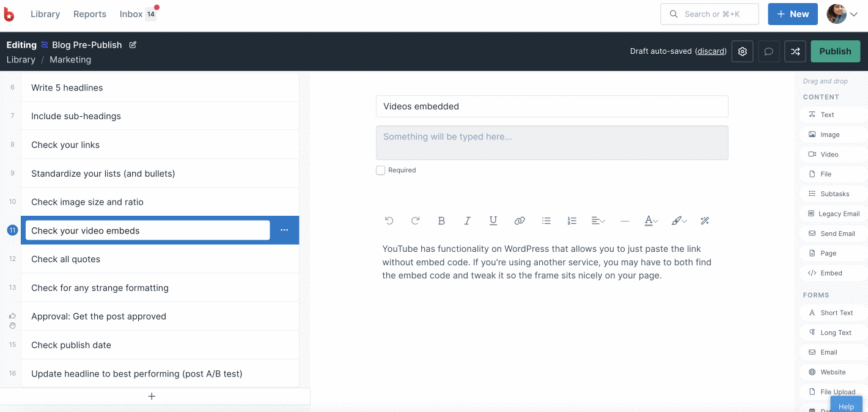This screenshot has height=412, width=868.
Task: Click the Marketing breadcrumb link
Action: point(70,59)
